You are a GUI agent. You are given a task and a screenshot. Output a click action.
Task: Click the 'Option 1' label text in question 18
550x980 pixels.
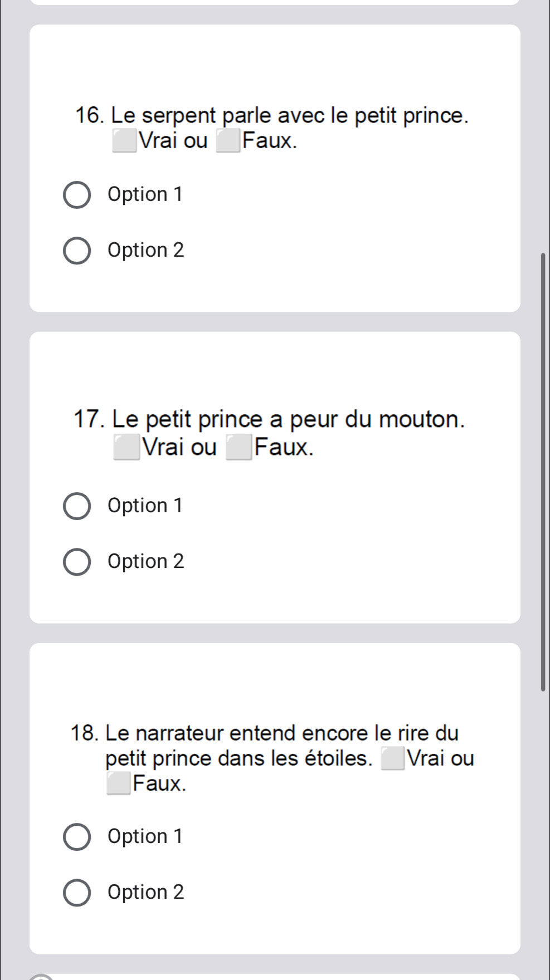coord(145,836)
